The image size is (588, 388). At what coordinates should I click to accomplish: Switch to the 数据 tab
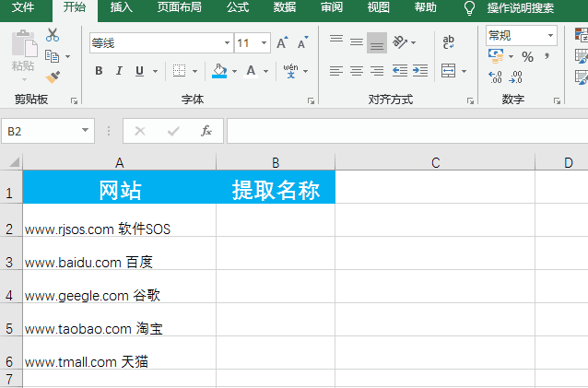(x=285, y=7)
